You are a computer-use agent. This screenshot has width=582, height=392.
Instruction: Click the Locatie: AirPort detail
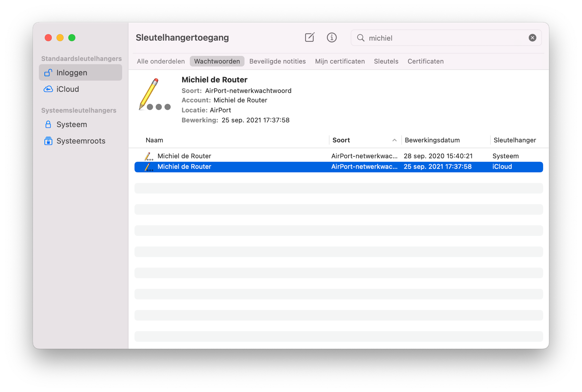(x=206, y=110)
